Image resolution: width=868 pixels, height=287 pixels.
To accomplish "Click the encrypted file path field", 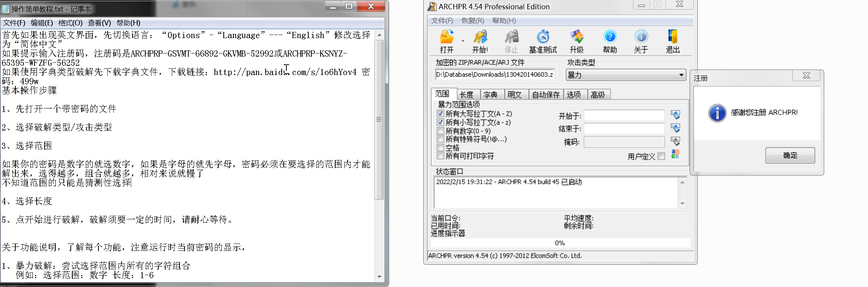I will pos(495,74).
